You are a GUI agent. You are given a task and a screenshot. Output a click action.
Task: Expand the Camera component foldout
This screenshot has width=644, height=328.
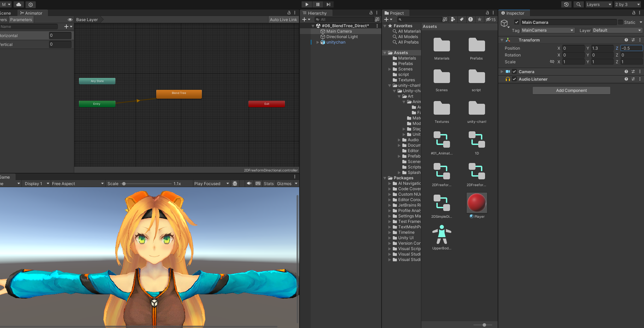tap(502, 71)
